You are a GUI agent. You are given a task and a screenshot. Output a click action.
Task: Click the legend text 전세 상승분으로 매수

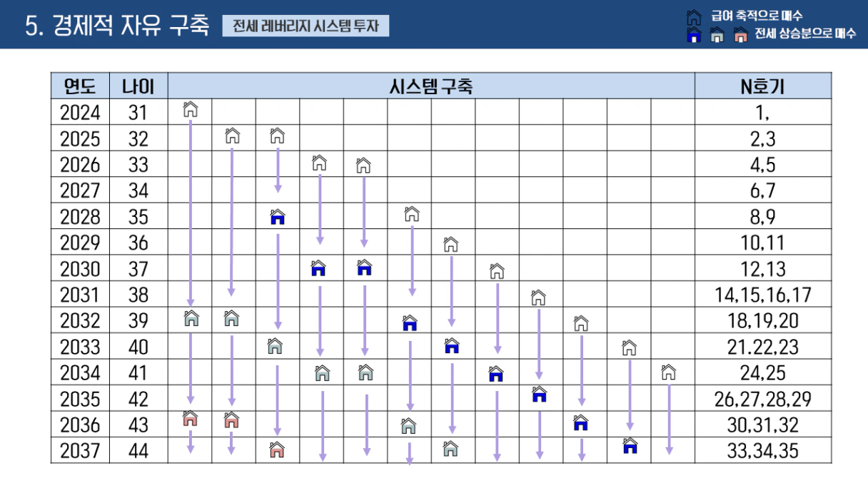(805, 34)
